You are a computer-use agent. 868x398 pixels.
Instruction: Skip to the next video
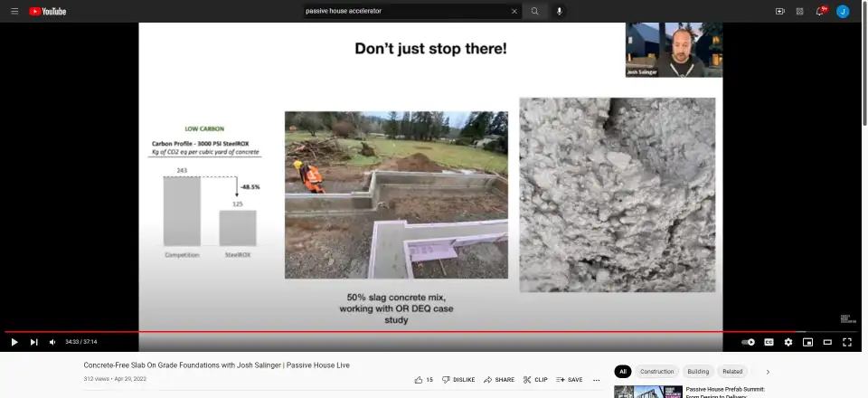pos(34,342)
